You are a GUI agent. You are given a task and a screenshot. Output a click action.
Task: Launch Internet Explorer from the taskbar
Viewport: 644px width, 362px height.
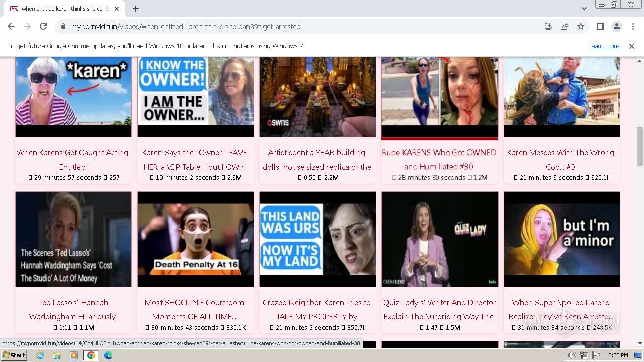tap(40, 355)
